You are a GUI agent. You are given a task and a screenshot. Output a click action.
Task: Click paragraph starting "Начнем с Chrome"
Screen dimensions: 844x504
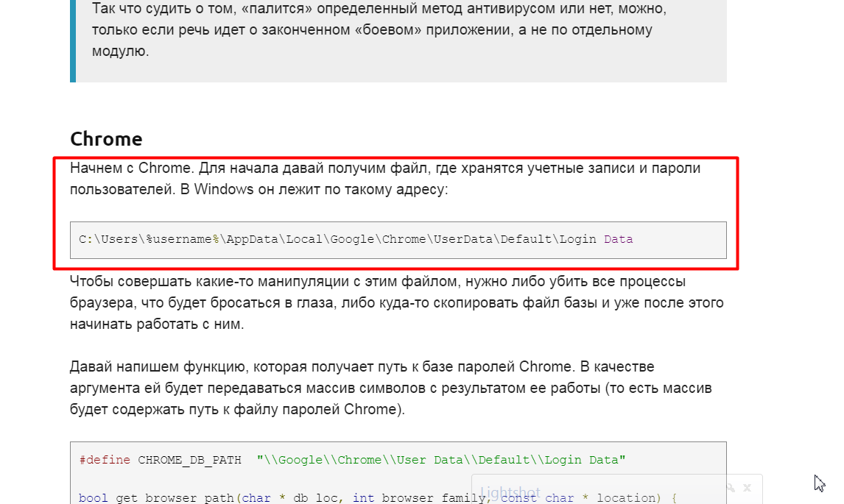click(x=385, y=179)
